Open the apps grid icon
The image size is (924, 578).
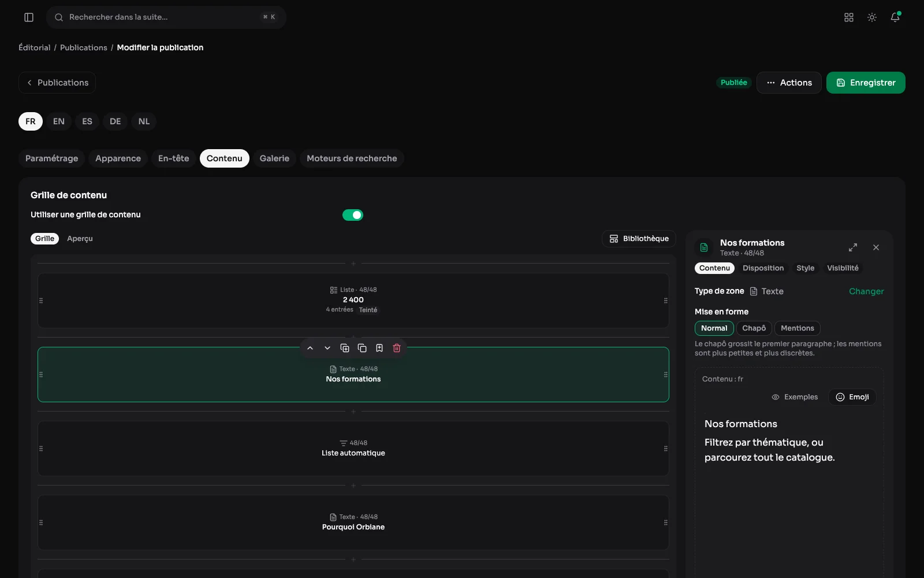[x=849, y=17]
